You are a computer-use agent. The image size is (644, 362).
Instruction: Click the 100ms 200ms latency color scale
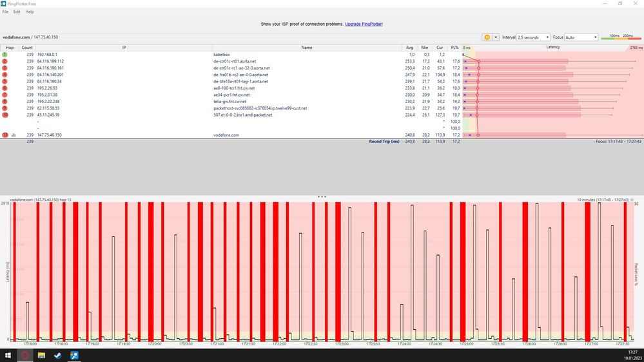(621, 37)
